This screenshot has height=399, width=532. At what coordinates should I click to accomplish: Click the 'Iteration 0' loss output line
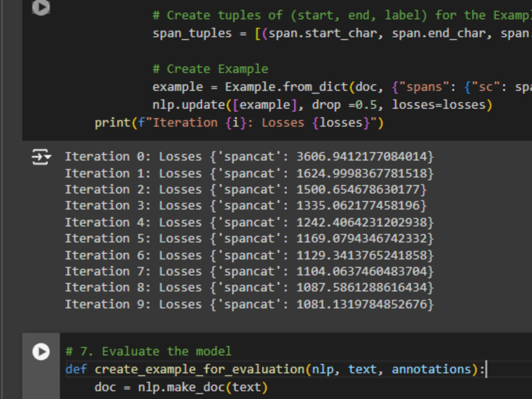point(250,157)
